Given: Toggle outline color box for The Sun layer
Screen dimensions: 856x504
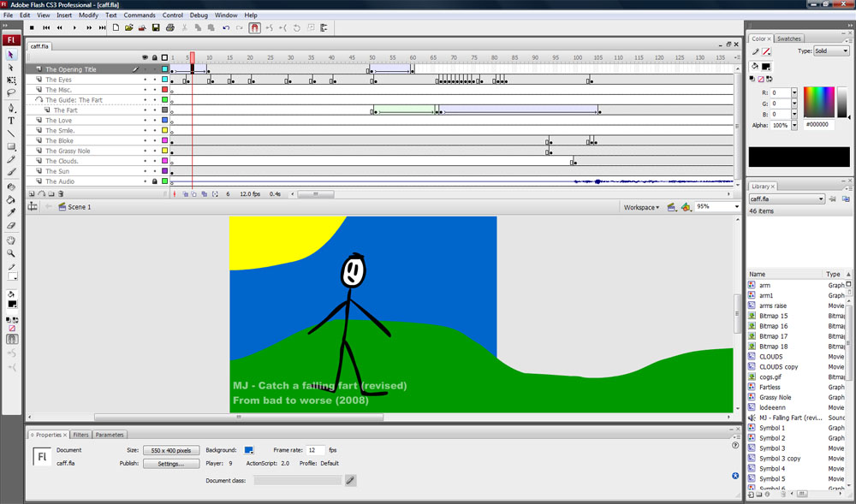Looking at the screenshot, I should (164, 171).
